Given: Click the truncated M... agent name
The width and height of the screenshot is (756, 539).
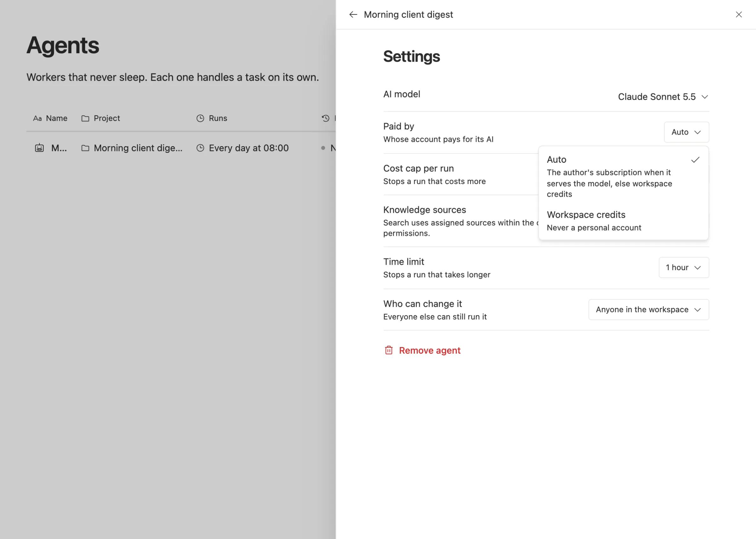Looking at the screenshot, I should pos(59,148).
